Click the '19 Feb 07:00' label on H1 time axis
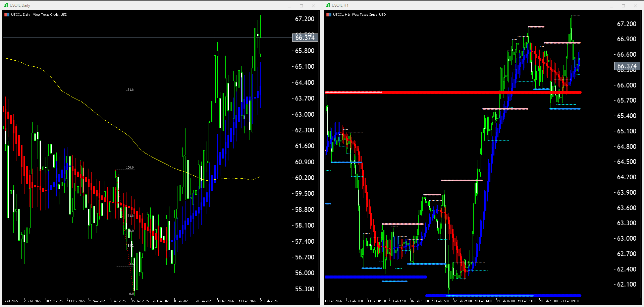Screen dimensions: 644x307 pos(505,301)
